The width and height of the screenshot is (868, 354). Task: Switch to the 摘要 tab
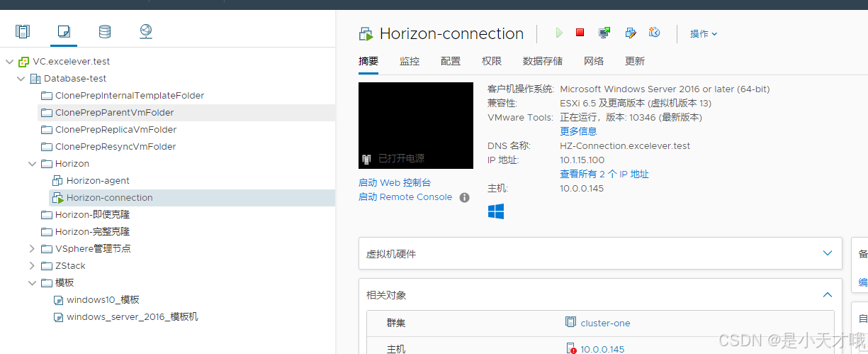pos(368,61)
